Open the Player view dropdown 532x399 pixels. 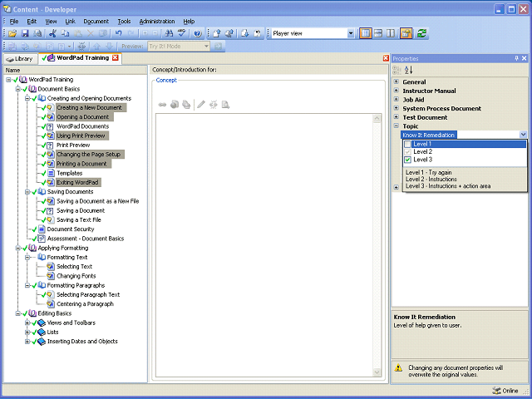[351, 33]
